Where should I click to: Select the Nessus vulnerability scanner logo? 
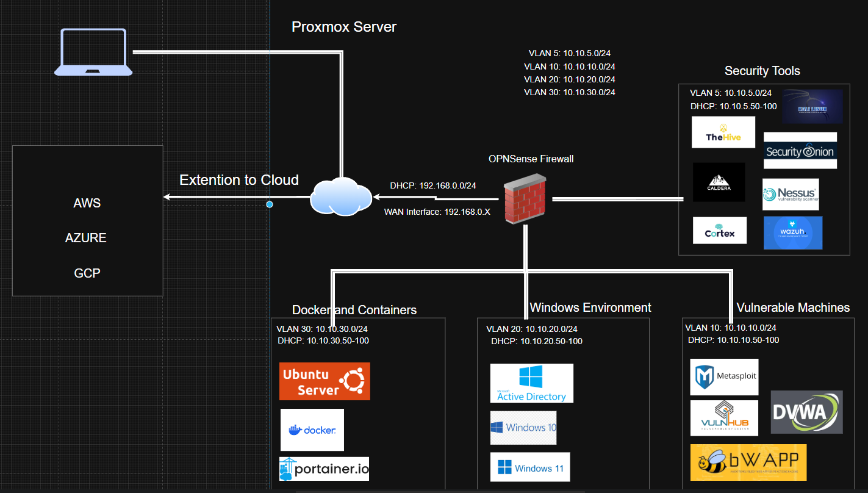pos(791,194)
